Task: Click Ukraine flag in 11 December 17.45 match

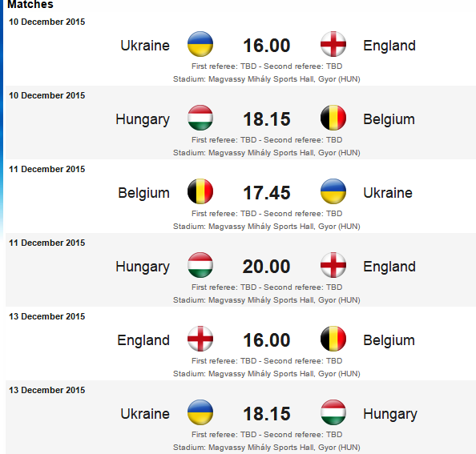Action: pos(333,191)
